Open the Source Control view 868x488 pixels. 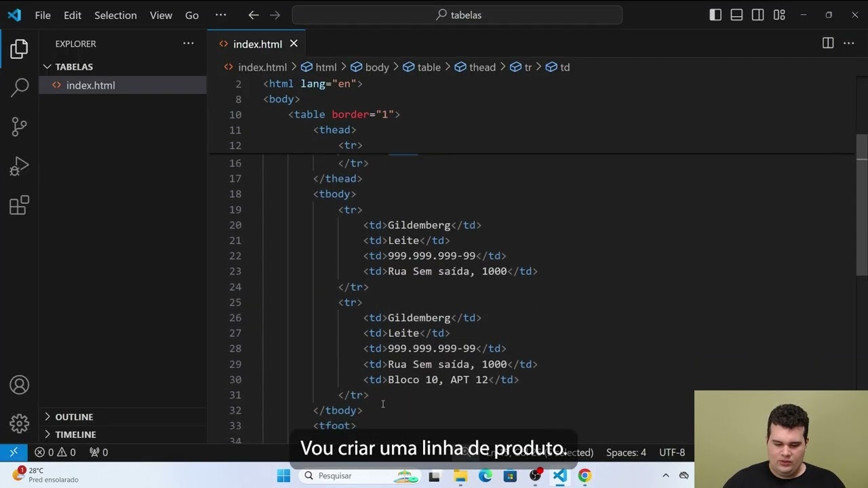pos(19,126)
